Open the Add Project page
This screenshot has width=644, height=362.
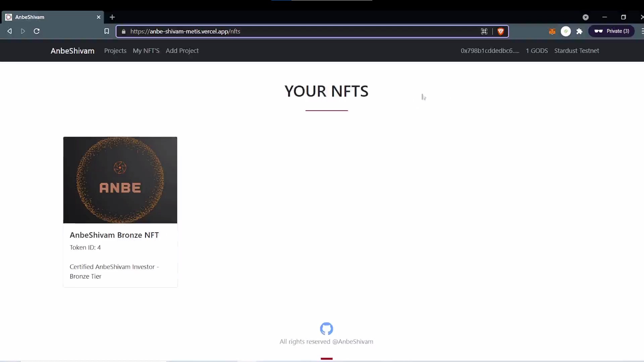click(182, 51)
